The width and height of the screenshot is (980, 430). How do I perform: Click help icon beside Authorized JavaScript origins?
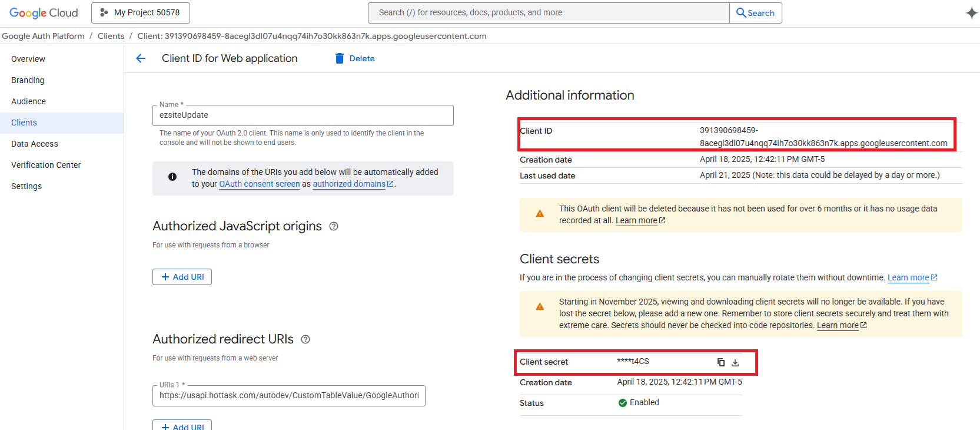click(334, 226)
